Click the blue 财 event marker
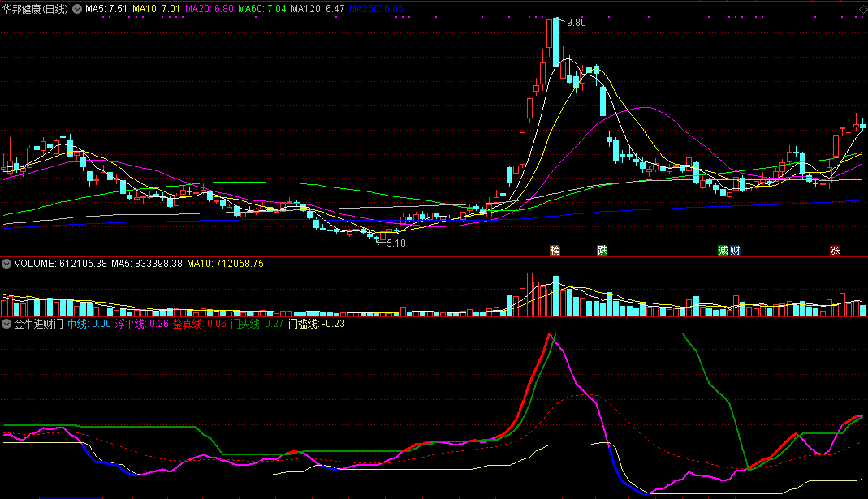Image resolution: width=868 pixels, height=499 pixels. (x=735, y=251)
